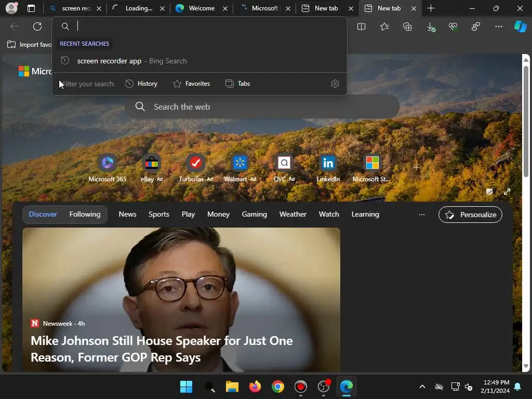Screen dimensions: 532x399
Task: Open taskbar Search
Action: tap(209, 387)
